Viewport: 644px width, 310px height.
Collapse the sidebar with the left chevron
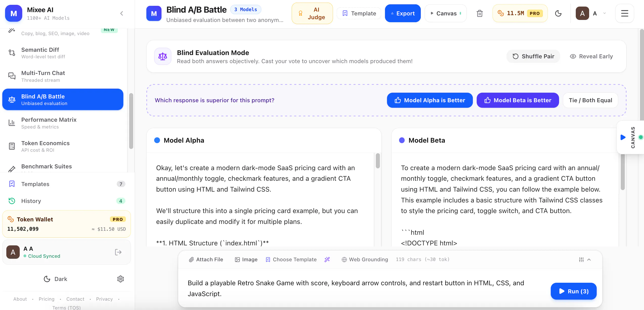point(122,13)
